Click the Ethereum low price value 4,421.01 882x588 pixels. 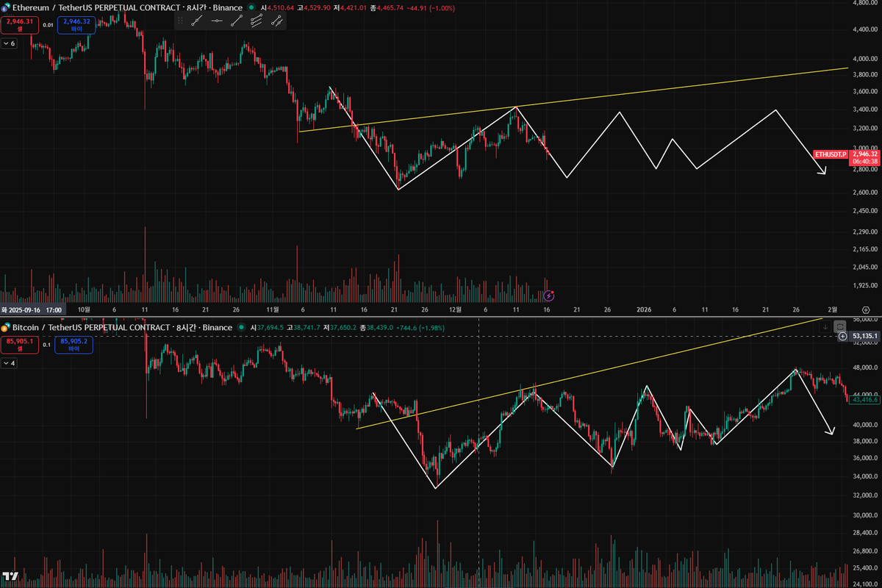354,7
